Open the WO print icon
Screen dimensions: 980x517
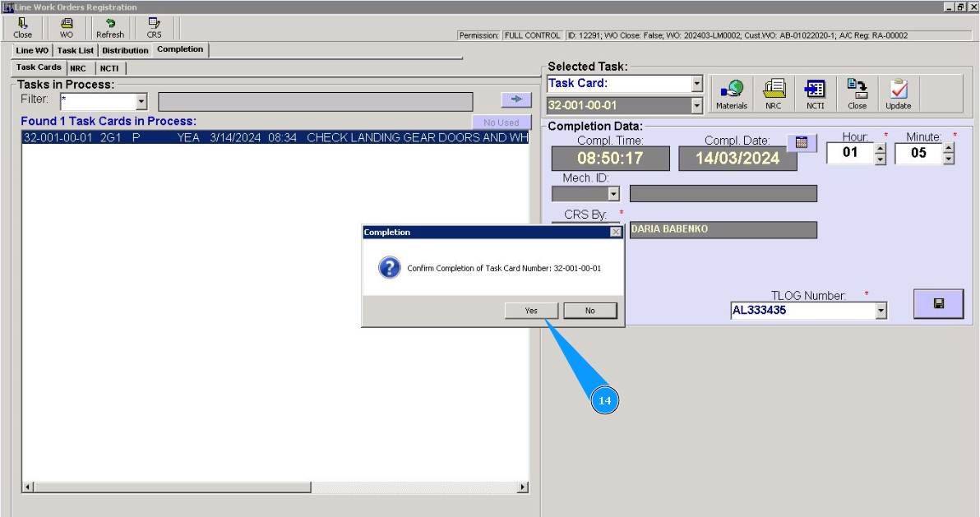(67, 27)
